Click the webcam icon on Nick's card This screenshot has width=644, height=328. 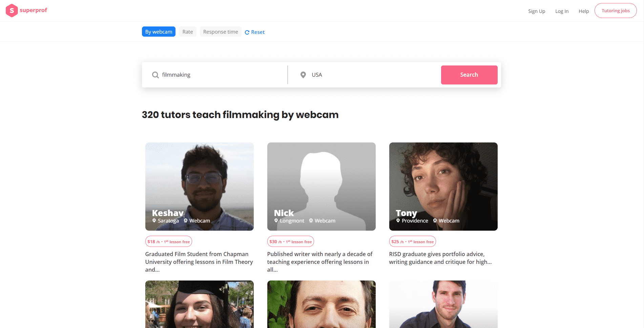311,220
